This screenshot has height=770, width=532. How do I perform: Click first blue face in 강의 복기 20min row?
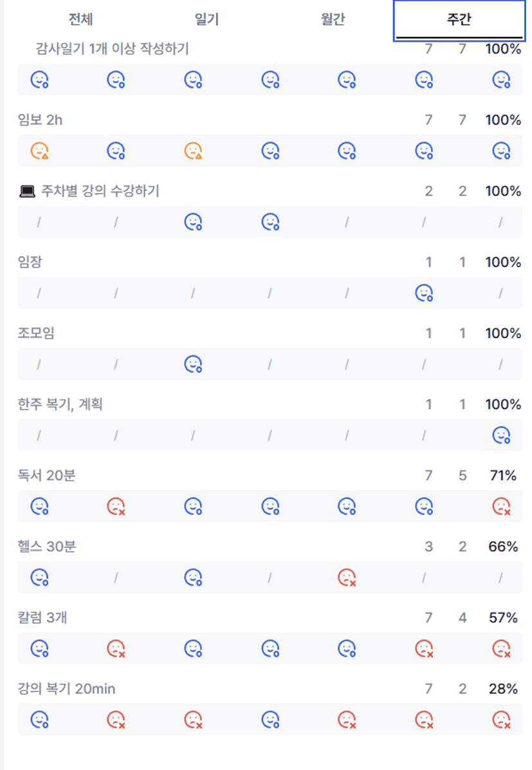pos(40,719)
